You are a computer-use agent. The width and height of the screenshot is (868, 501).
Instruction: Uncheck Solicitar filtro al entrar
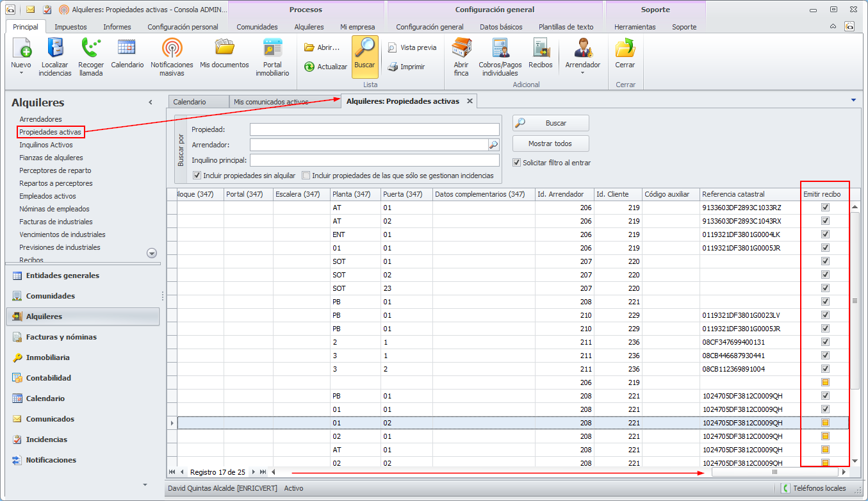pyautogui.click(x=517, y=163)
